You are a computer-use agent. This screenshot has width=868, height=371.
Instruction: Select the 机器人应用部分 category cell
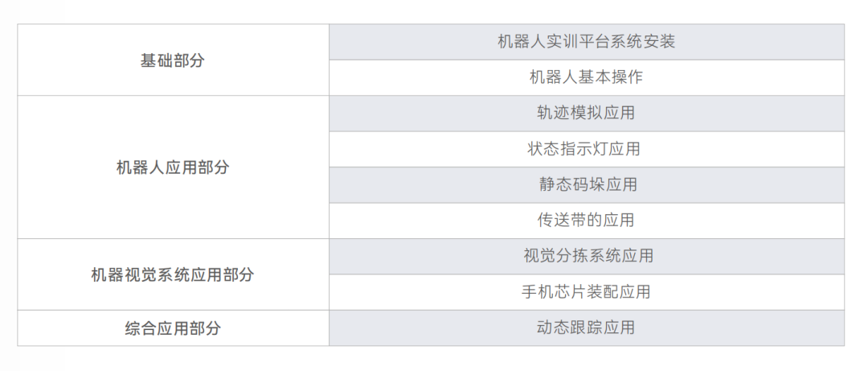coord(173,167)
